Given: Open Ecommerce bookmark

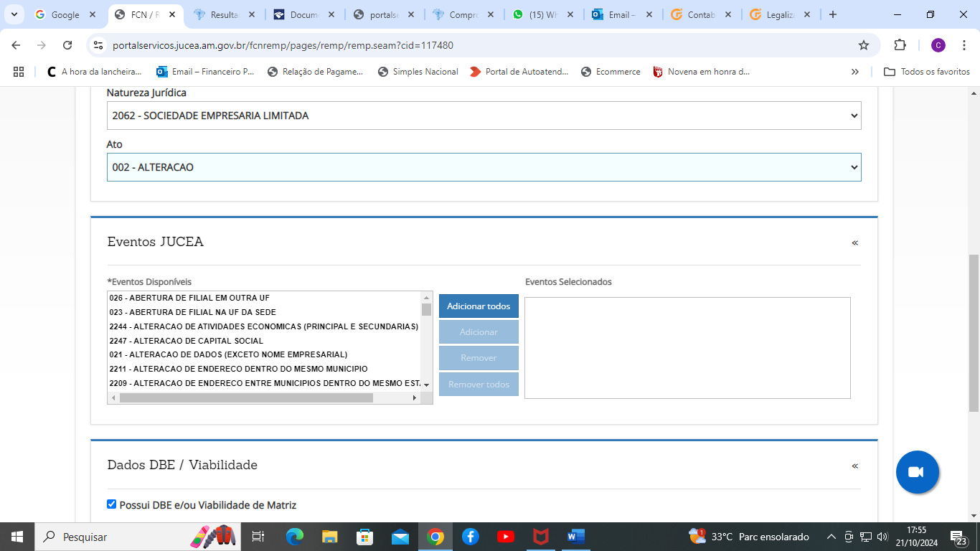Looking at the screenshot, I should 611,72.
